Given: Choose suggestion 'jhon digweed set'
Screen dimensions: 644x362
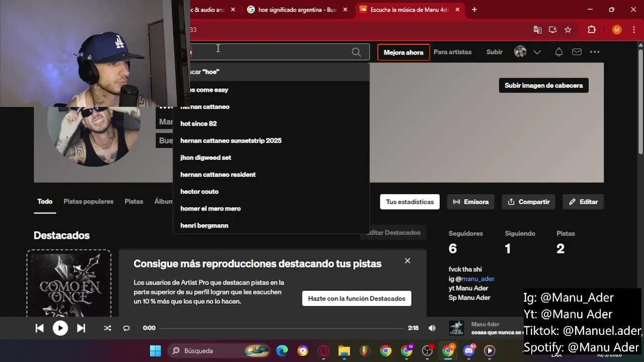Looking at the screenshot, I should pos(271,157).
